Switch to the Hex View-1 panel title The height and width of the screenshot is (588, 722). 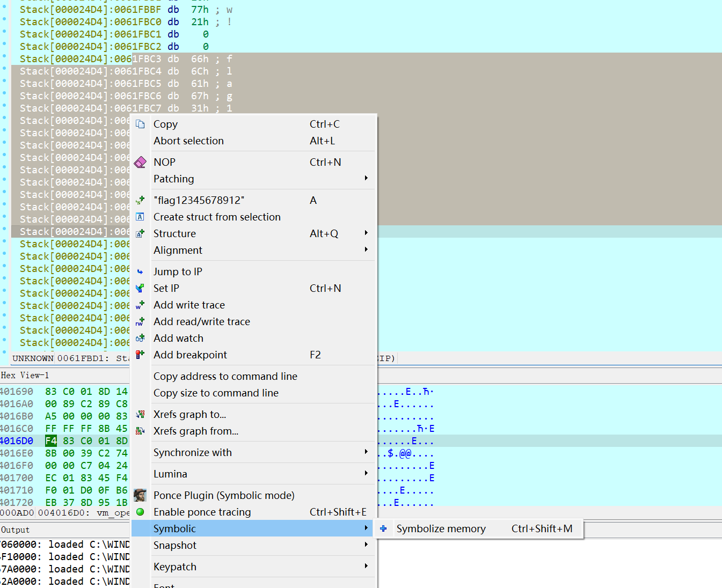[x=25, y=375]
